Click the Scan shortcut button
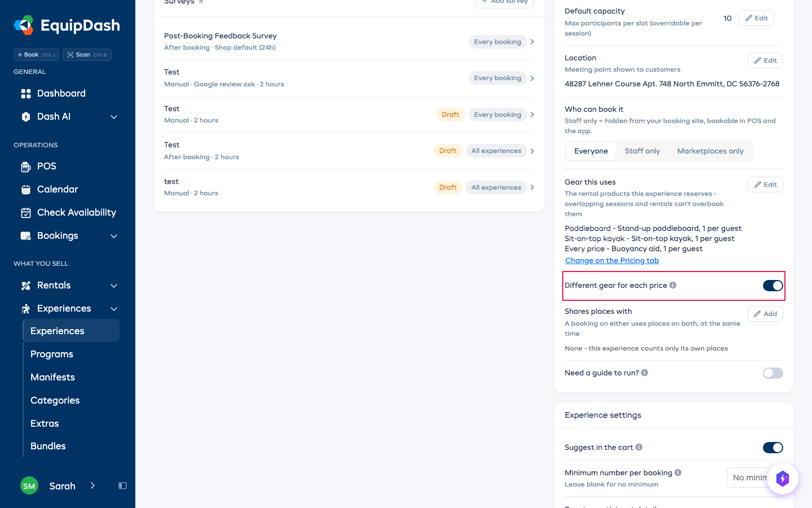This screenshot has width=812, height=508. click(87, 55)
